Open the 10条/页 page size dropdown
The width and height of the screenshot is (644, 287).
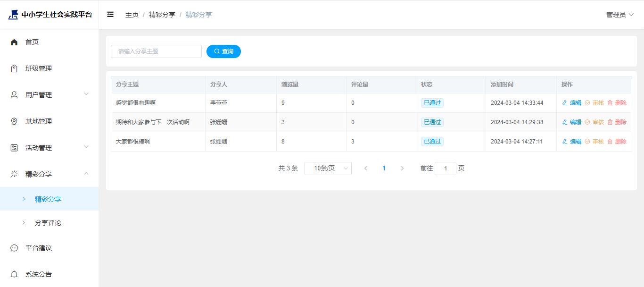[x=328, y=169]
